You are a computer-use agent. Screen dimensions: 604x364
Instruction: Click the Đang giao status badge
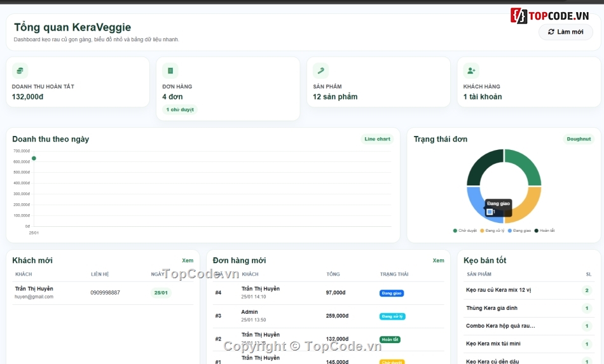[x=392, y=293]
